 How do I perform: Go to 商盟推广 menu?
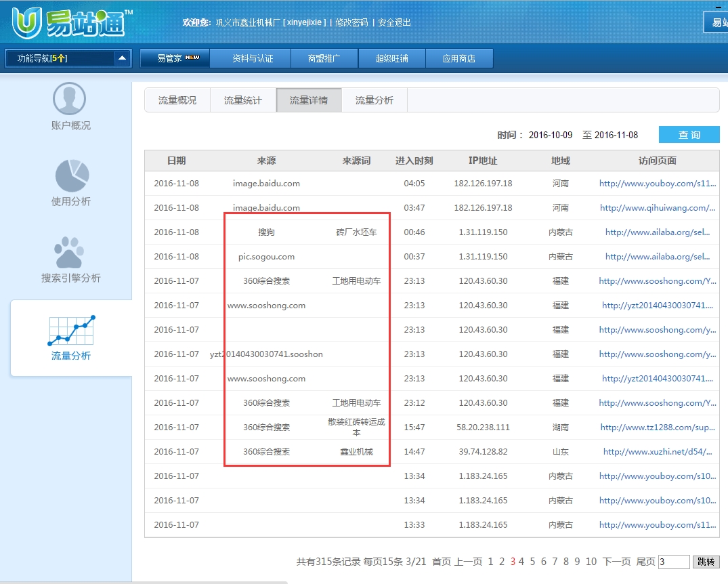tap(324, 58)
